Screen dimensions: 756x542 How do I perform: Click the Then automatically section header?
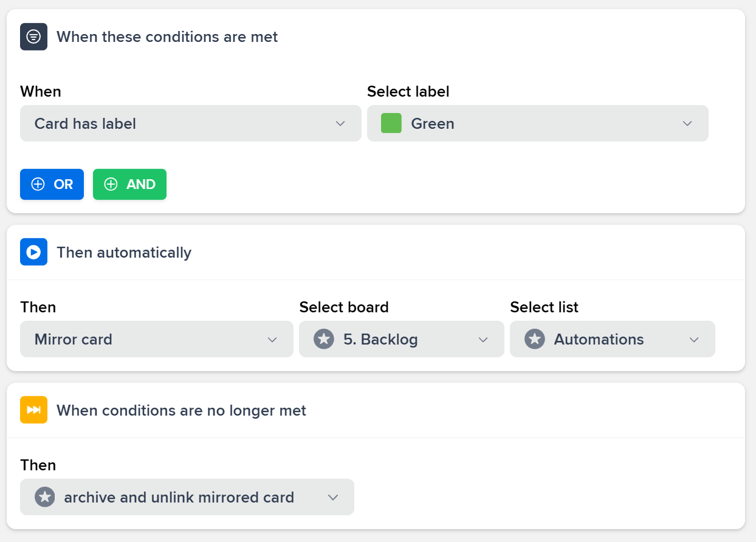point(124,252)
